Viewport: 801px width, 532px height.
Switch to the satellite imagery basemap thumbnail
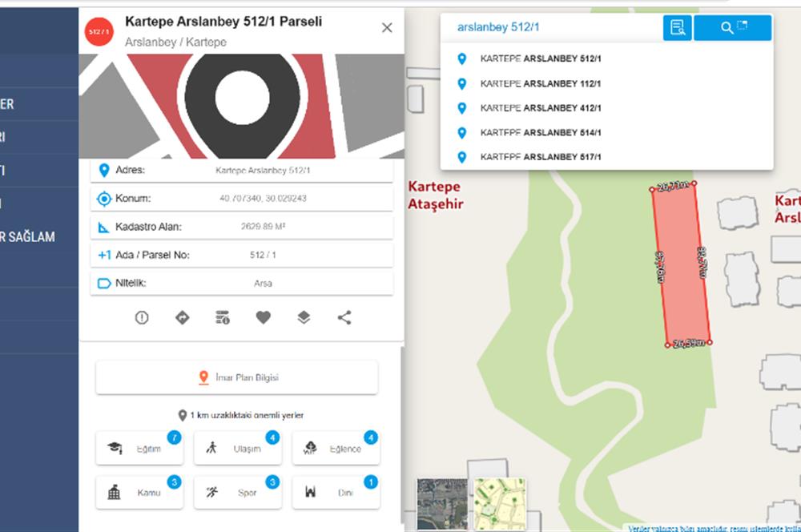pyautogui.click(x=442, y=504)
